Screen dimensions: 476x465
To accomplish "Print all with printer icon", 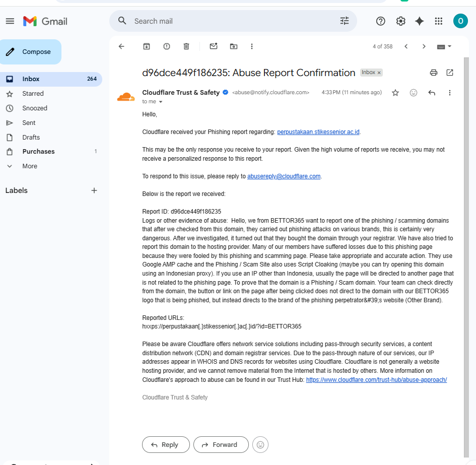I will click(x=434, y=73).
